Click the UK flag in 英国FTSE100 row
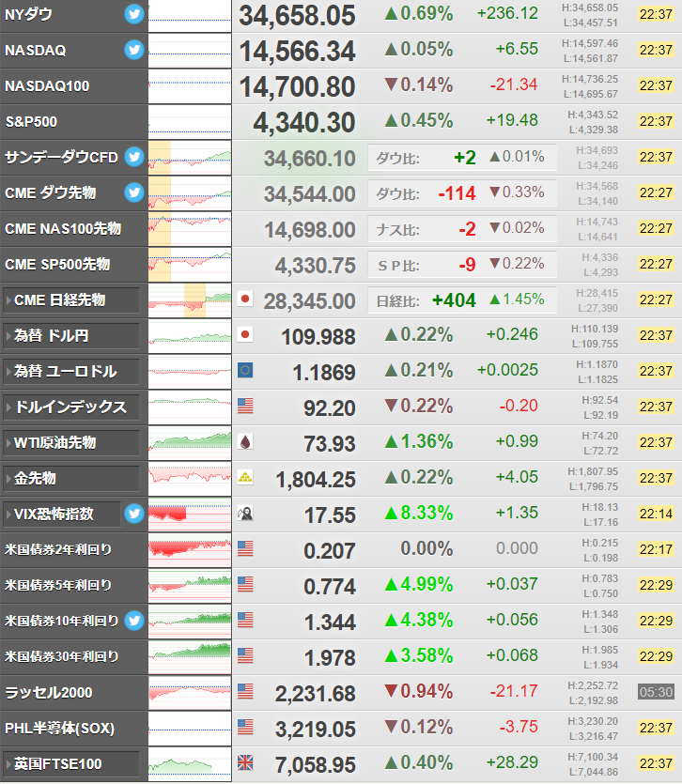Viewport: 682px width, 784px height. pyautogui.click(x=245, y=762)
